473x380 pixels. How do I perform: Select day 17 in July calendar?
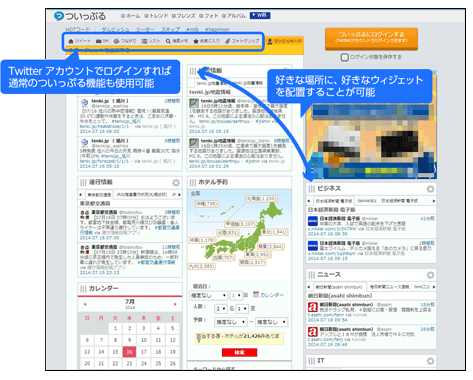144,352
